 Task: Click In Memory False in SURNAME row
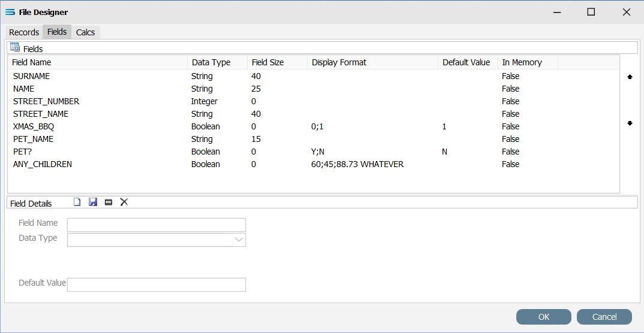(510, 76)
